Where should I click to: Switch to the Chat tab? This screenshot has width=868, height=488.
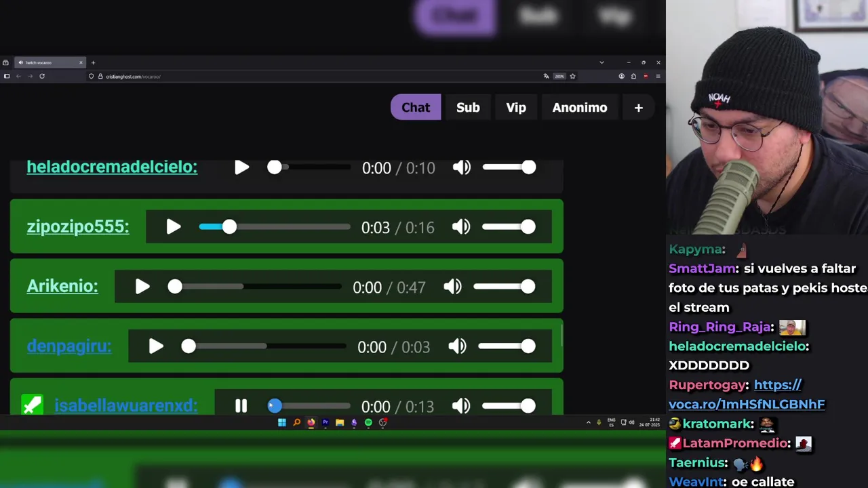[416, 107]
